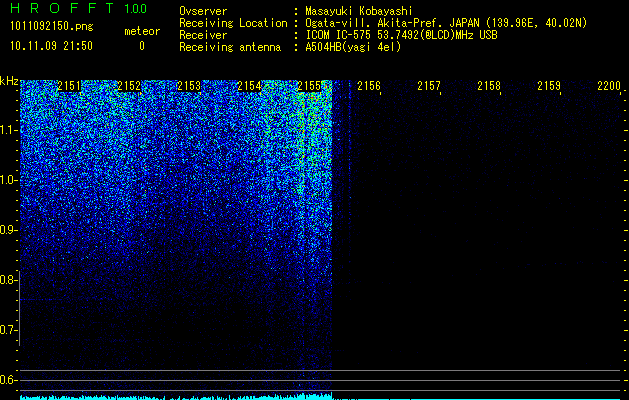
Task: Click the 2153 time marker
Action: pos(189,86)
